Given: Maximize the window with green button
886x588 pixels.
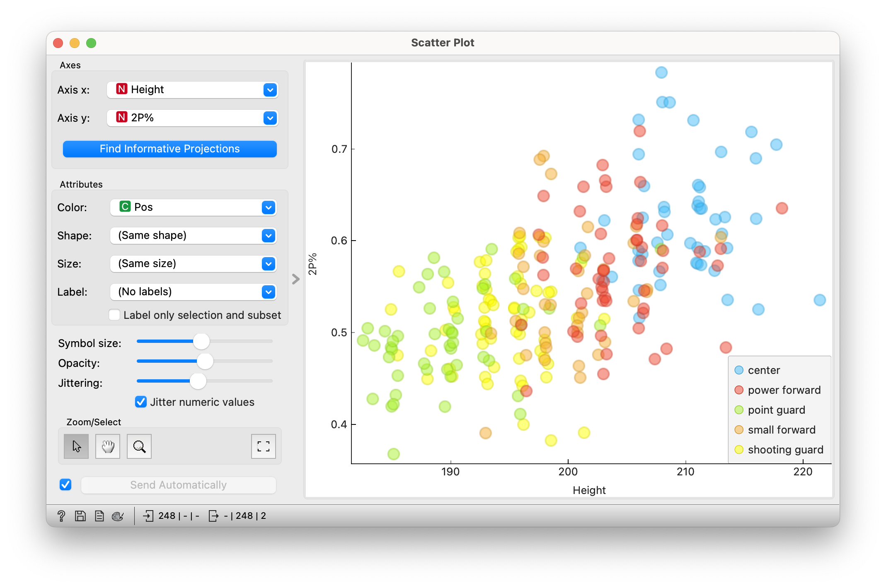Looking at the screenshot, I should click(91, 43).
